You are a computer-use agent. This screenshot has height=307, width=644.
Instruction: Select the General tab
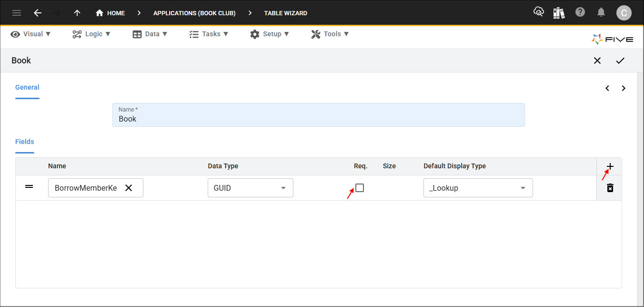click(x=27, y=87)
